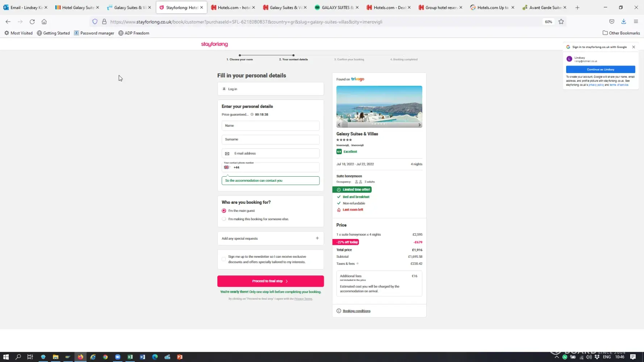The height and width of the screenshot is (362, 644).
Task: Open the volume control in system tray
Action: click(x=589, y=357)
